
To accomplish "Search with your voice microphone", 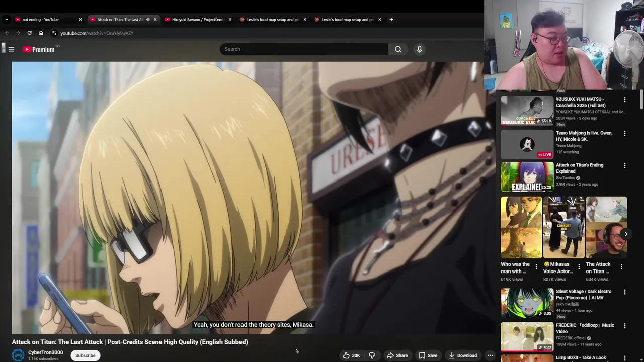I will (419, 49).
